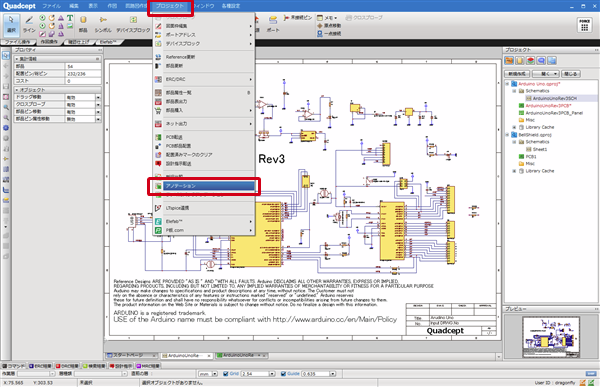The width and height of the screenshot is (600, 387).
Task: Open the layers stack icon in project panel
Action: pyautogui.click(x=530, y=60)
